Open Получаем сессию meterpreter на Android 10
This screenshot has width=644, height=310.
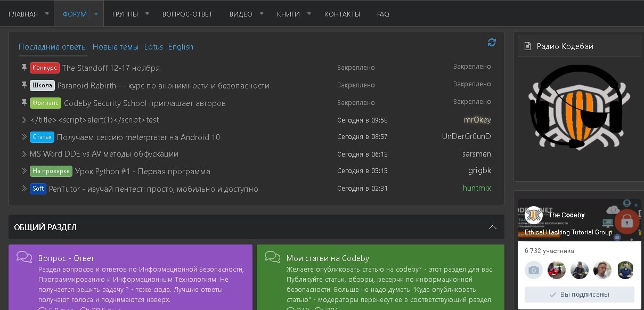pyautogui.click(x=138, y=137)
